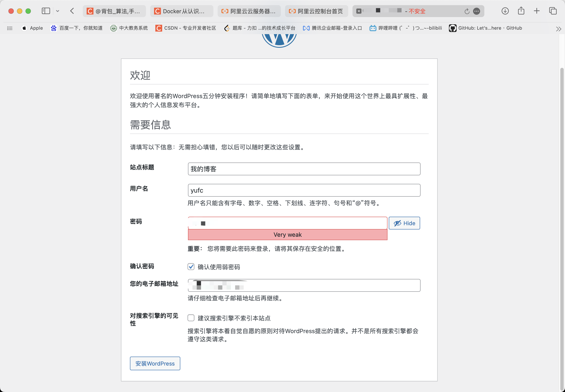
Task: Open bookmarks grid icon in favorites bar
Action: click(10, 28)
